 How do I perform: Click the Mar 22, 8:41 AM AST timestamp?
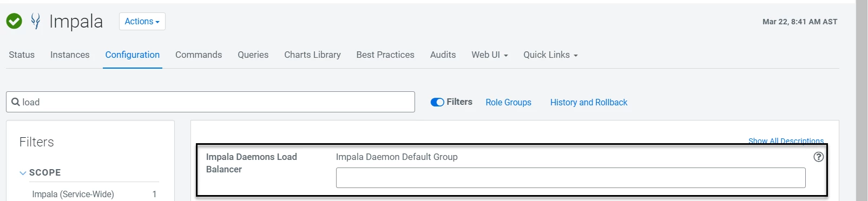coord(800,22)
